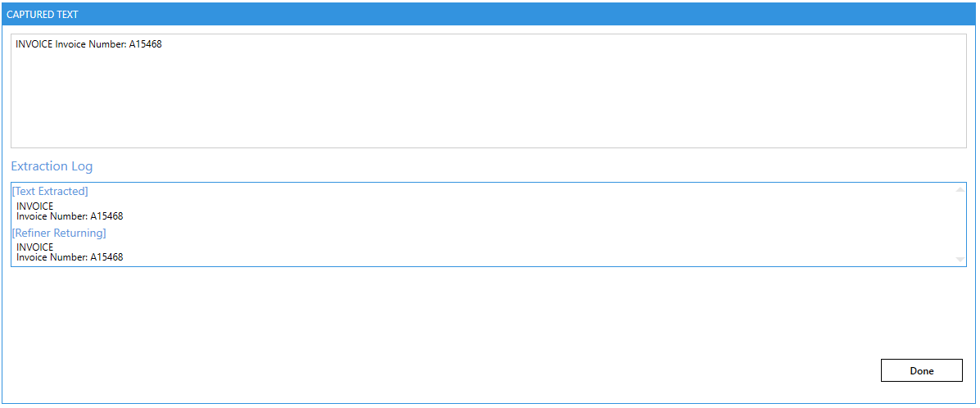Click INVOICE line under [Text Extracted]
This screenshot has width=980, height=408.
pyautogui.click(x=35, y=206)
